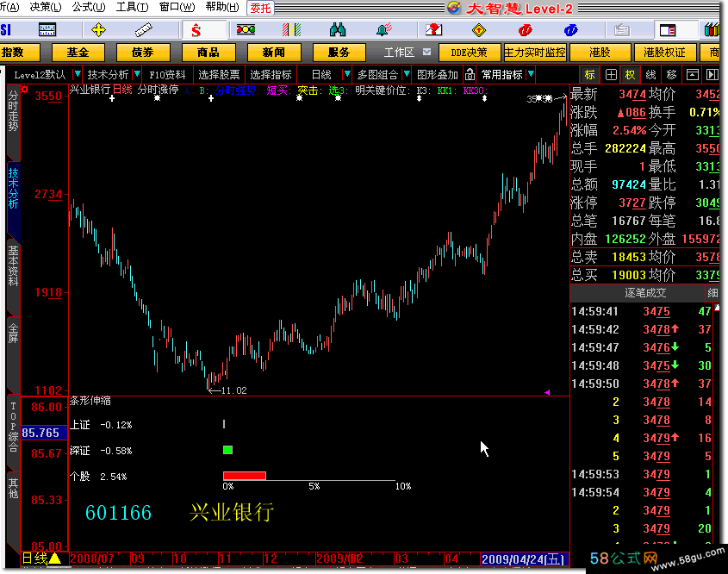
Task: Open the 决策(L) menu
Action: (x=46, y=7)
